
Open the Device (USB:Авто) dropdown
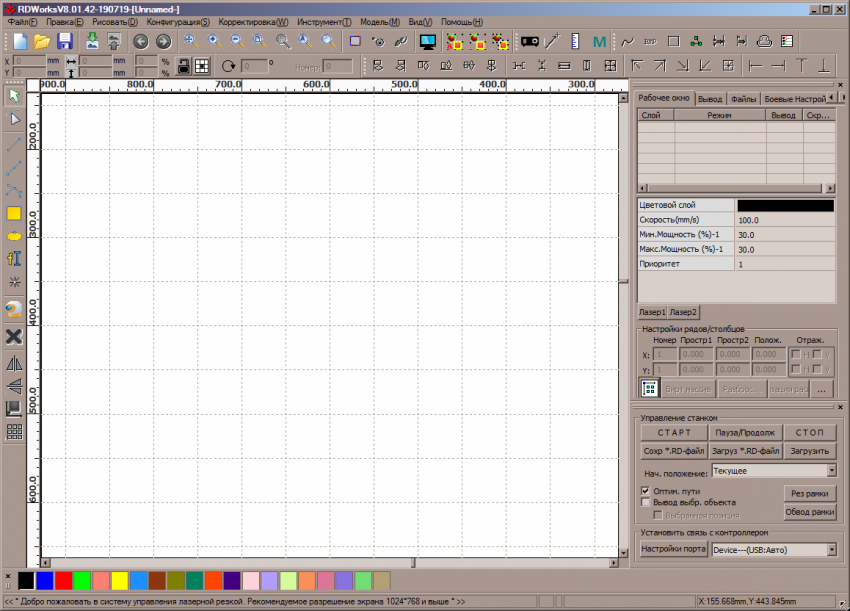click(831, 549)
